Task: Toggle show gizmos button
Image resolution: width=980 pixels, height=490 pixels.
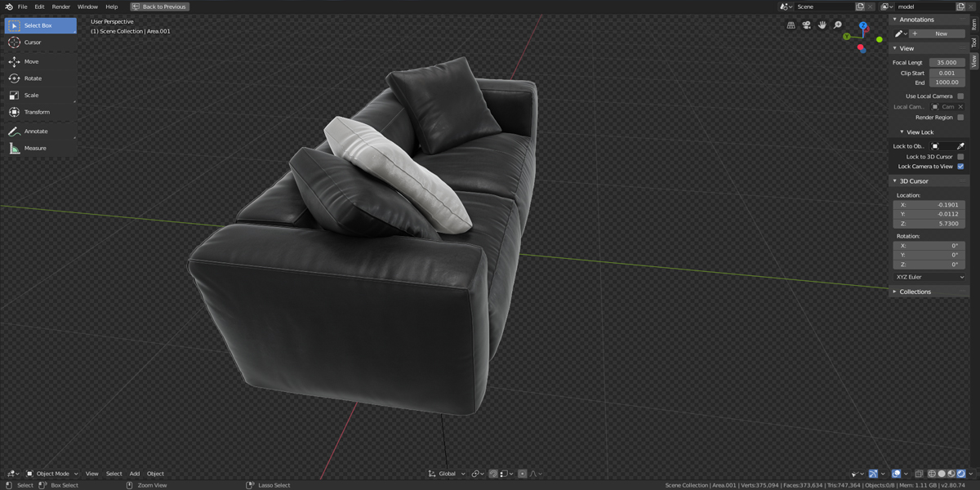Action: (873, 474)
